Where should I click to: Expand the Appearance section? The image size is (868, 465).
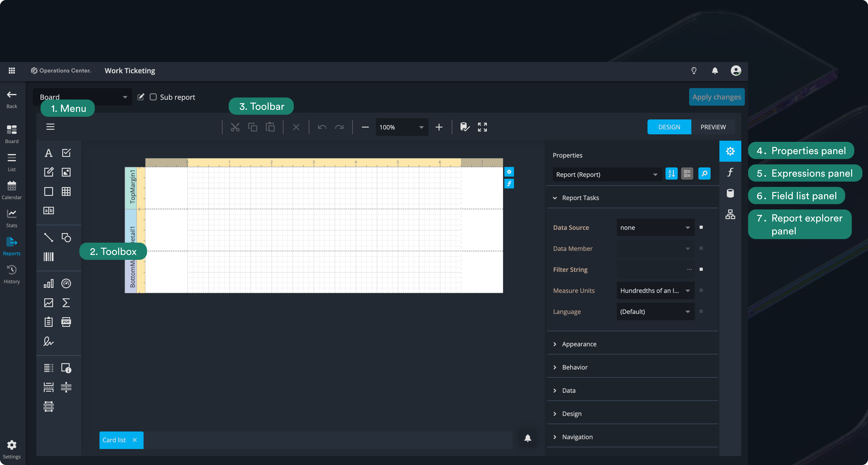tap(632, 344)
